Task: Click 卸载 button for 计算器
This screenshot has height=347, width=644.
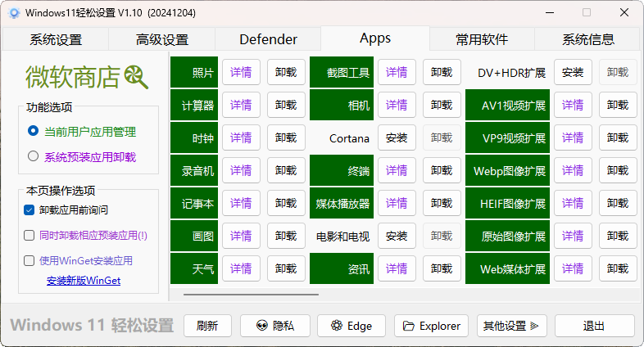Action: [x=286, y=106]
